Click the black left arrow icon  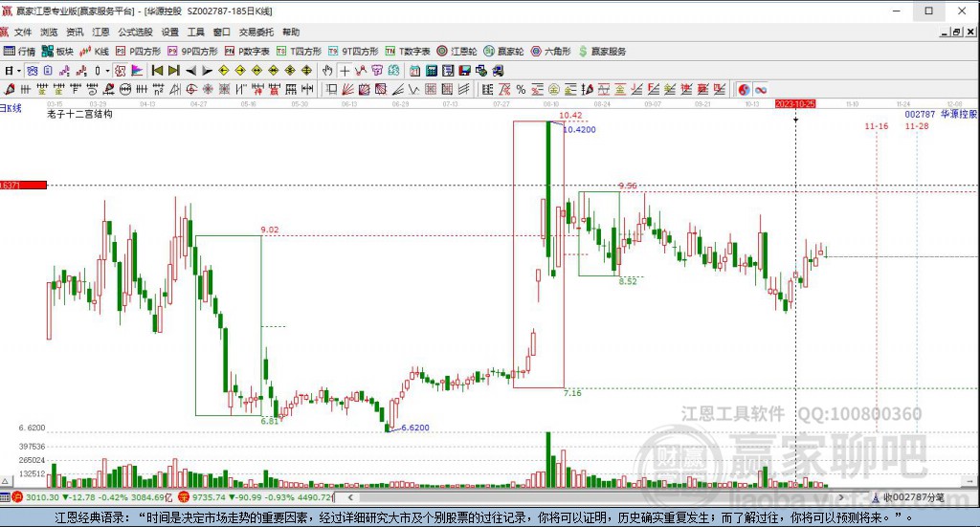(x=190, y=71)
